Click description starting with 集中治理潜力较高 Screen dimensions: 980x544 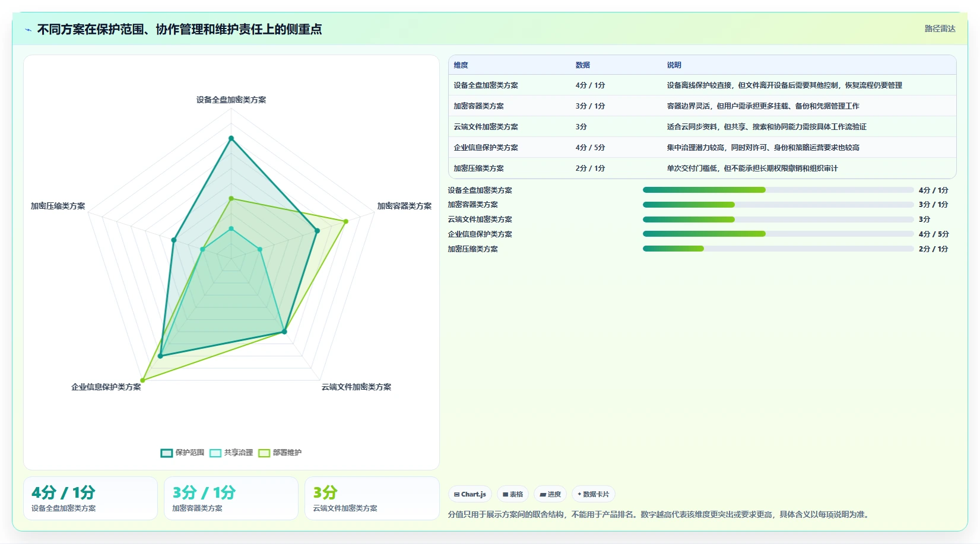tap(763, 148)
